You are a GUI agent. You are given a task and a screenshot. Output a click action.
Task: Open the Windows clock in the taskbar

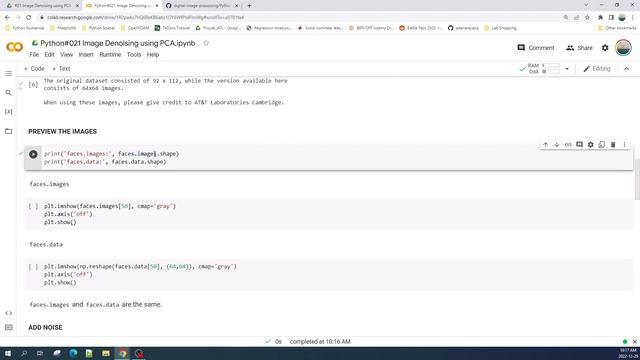click(628, 353)
